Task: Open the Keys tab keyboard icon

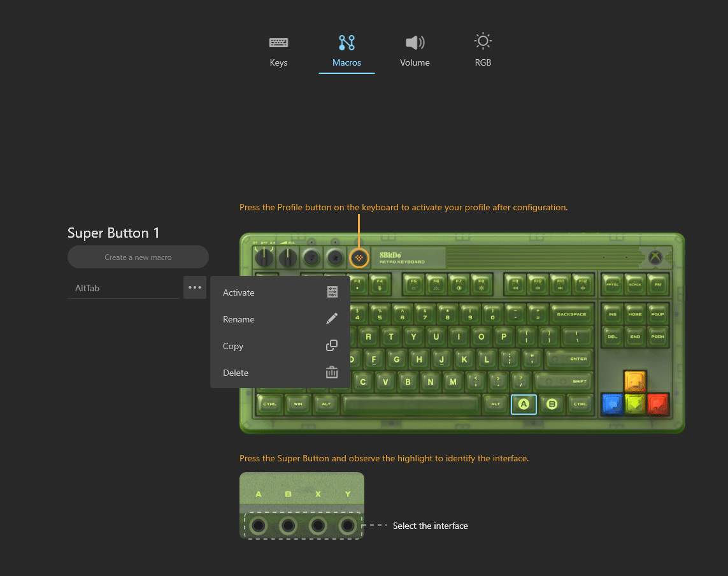Action: (x=278, y=43)
